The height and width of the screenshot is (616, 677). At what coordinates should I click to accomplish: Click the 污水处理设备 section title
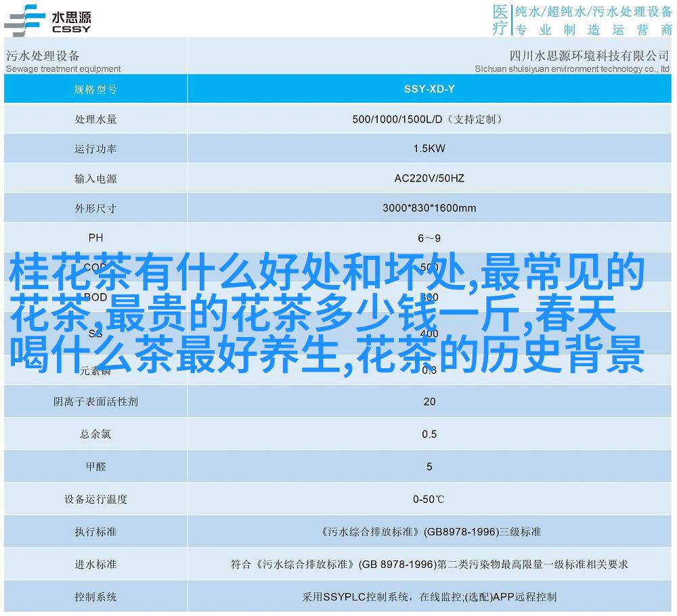point(43,56)
